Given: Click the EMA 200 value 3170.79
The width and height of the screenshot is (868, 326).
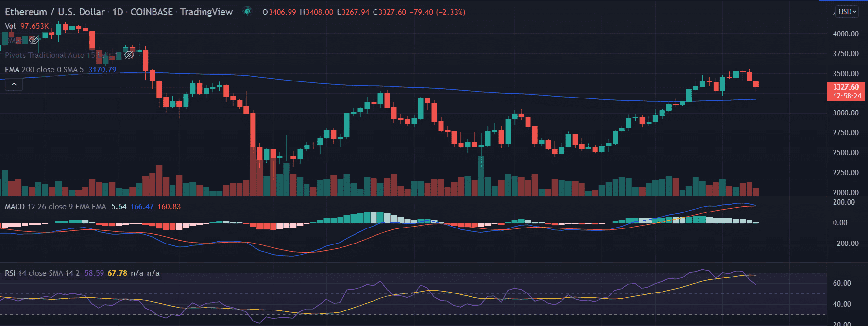Looking at the screenshot, I should pos(102,70).
